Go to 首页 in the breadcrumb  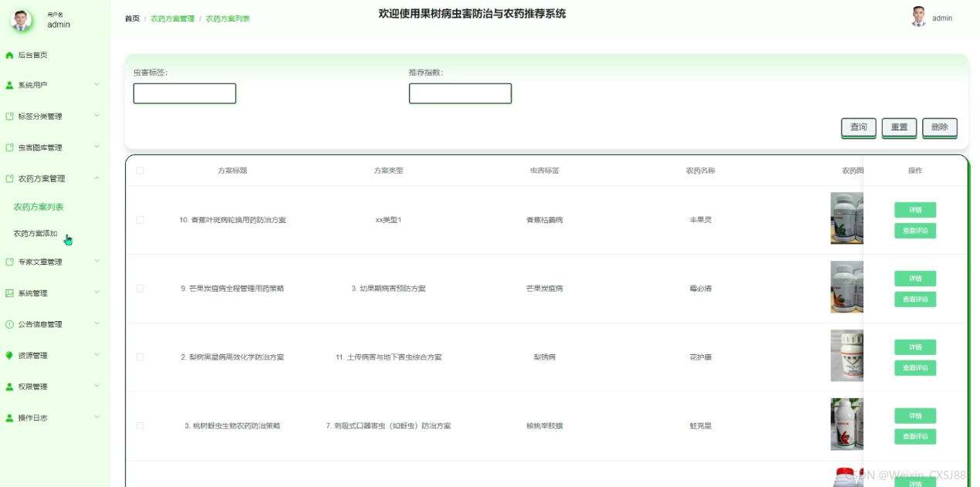(x=132, y=19)
